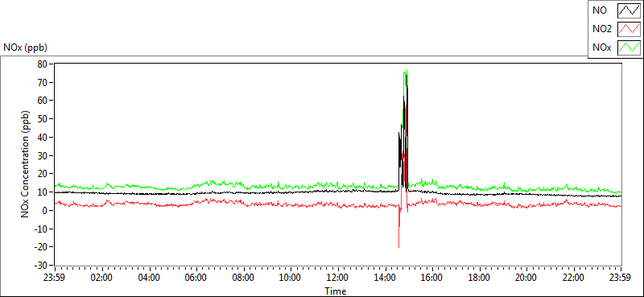Select the NO2 label in plot legend
644x297 pixels.
pyautogui.click(x=602, y=29)
